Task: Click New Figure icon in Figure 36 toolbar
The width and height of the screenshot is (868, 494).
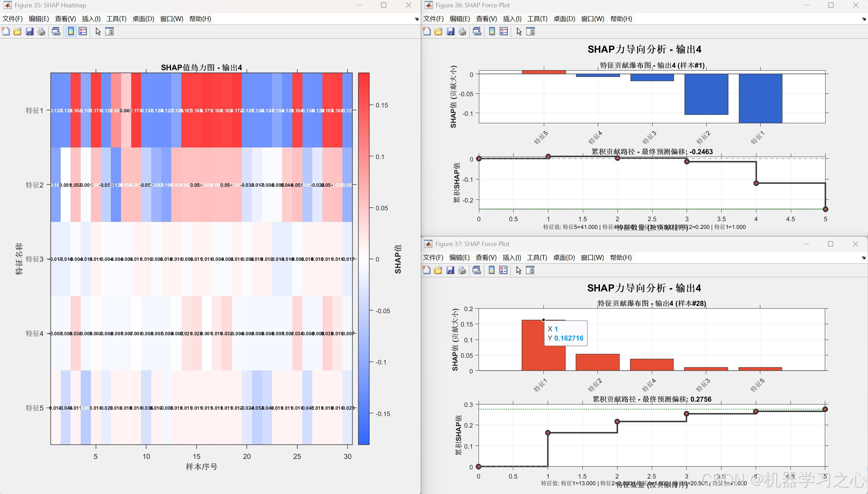Action: coord(427,32)
